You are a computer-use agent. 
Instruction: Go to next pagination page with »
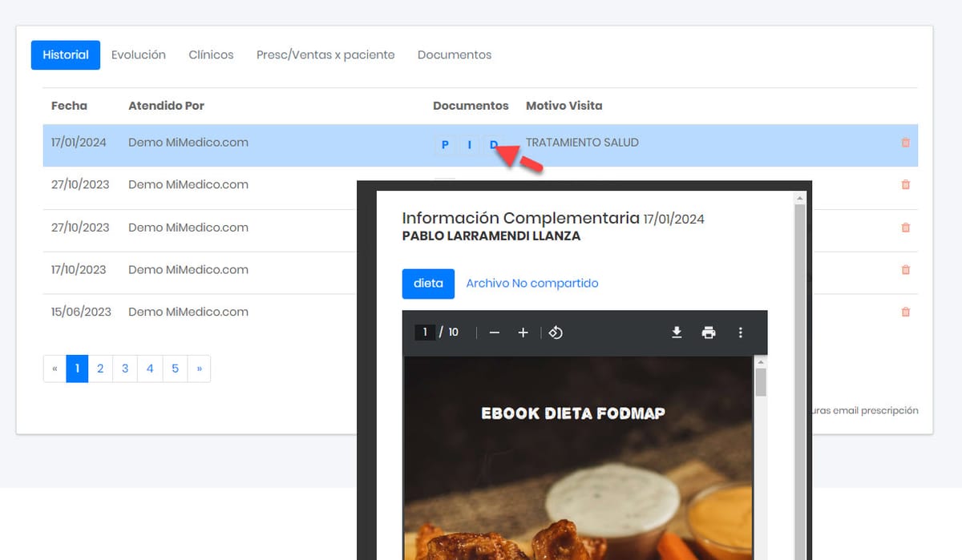[200, 369]
